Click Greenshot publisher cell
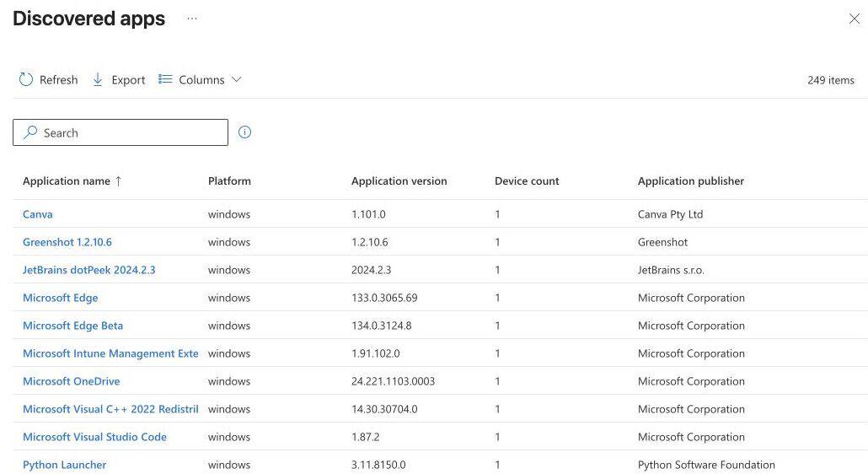 [662, 242]
